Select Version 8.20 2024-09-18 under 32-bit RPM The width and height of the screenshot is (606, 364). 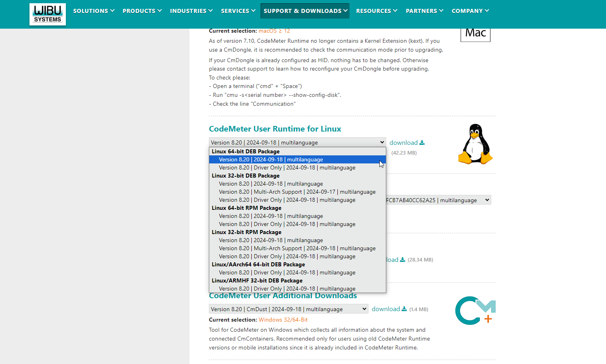[297, 240]
